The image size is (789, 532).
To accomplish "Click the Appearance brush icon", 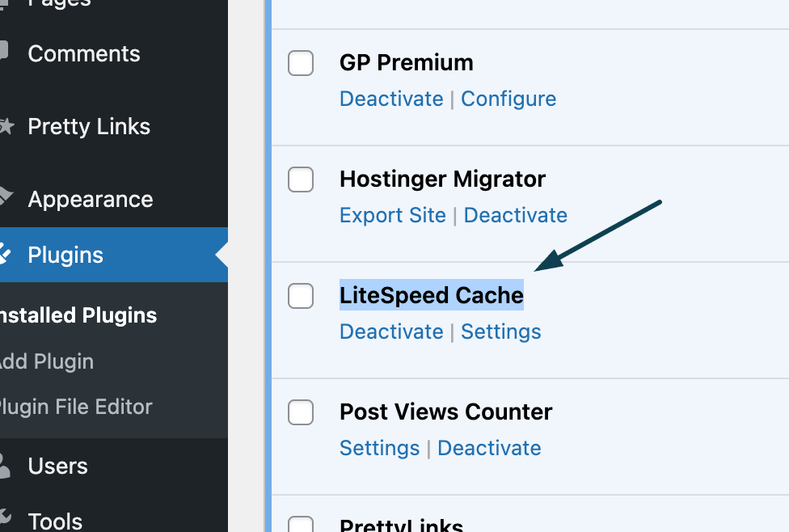I will click(x=5, y=196).
